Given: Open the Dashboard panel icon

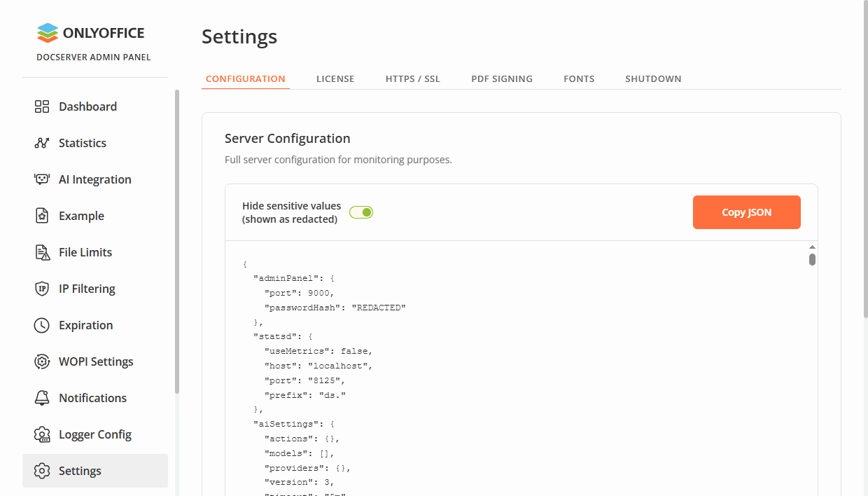Looking at the screenshot, I should [40, 106].
